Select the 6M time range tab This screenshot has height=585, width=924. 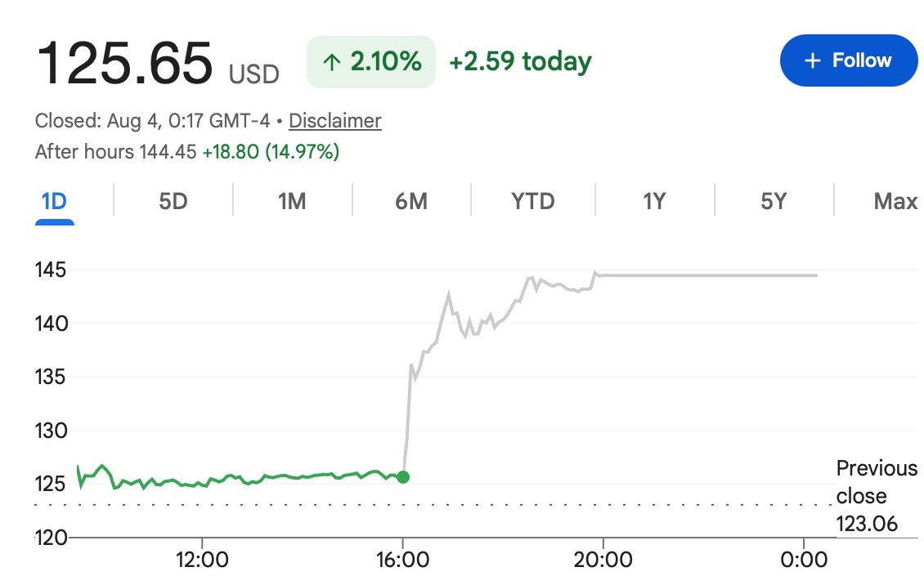(411, 202)
